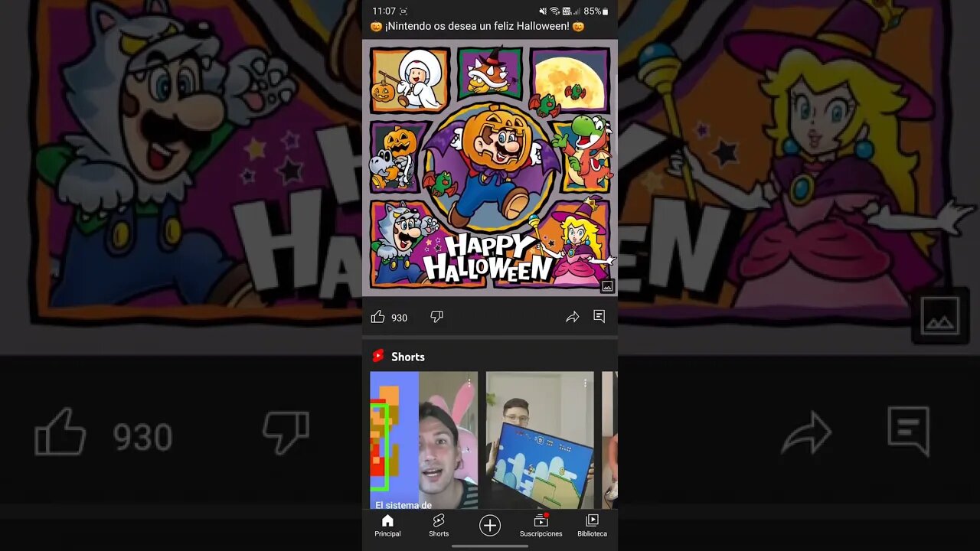This screenshot has width=980, height=551.
Task: Open the Suscripciones tab
Action: point(541,526)
